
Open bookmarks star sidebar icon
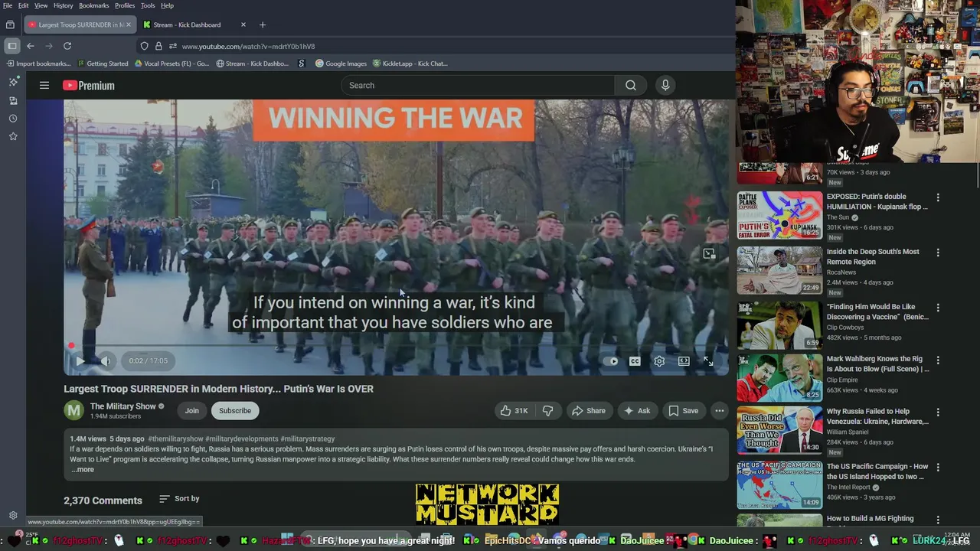coord(13,136)
